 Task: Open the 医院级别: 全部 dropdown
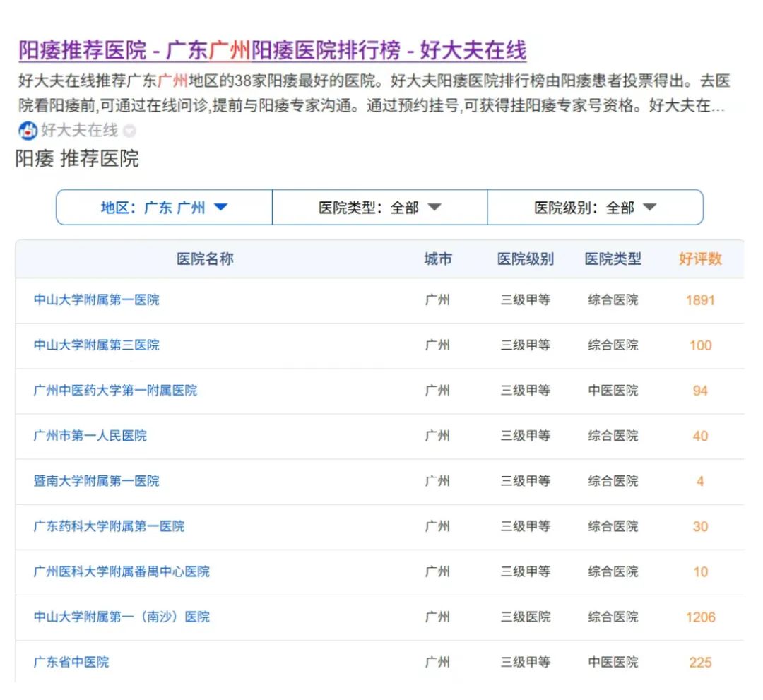coord(595,208)
